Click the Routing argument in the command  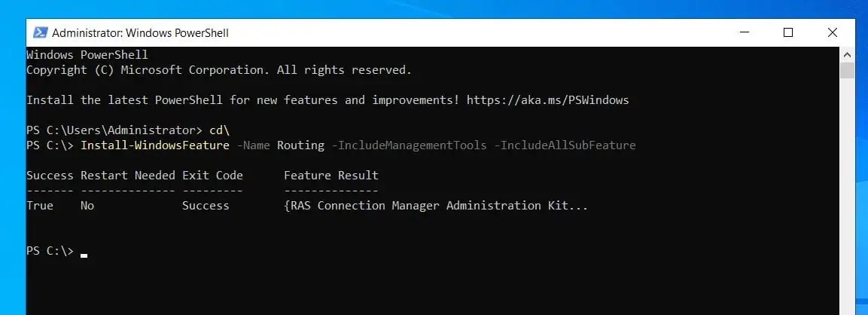[300, 146]
